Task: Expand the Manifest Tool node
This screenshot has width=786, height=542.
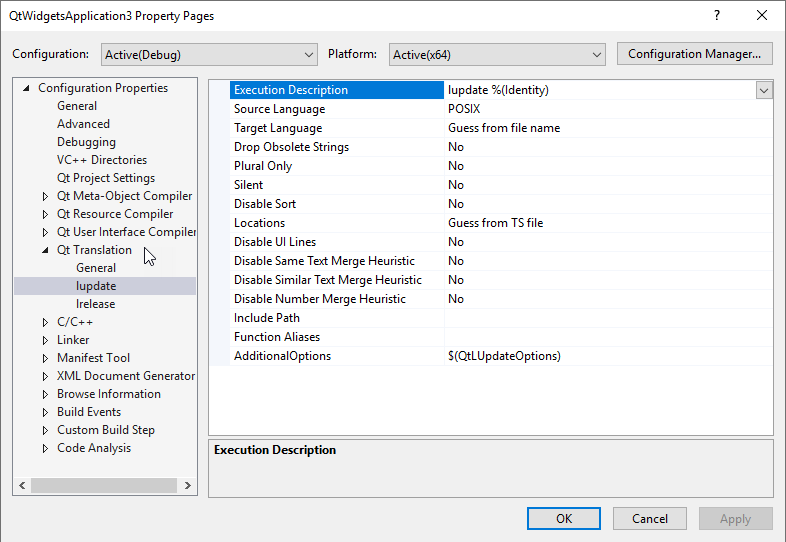Action: tap(45, 358)
